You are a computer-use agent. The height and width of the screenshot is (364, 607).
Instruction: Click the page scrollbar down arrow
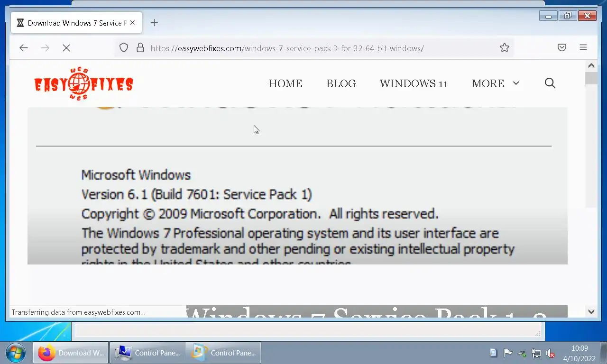click(x=591, y=311)
